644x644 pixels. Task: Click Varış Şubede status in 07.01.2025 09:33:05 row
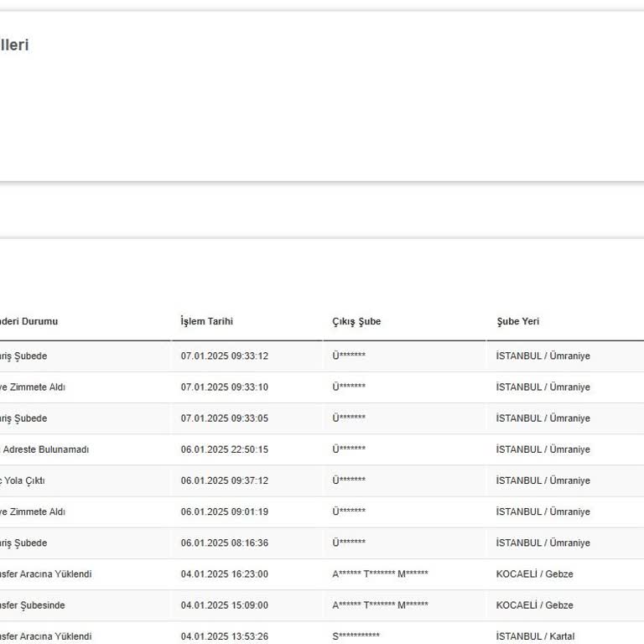(x=23, y=418)
